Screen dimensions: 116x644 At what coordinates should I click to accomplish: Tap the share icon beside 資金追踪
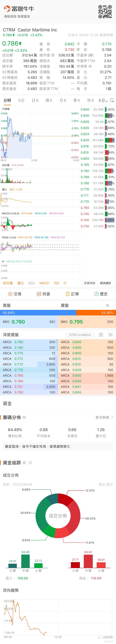click(x=31, y=463)
